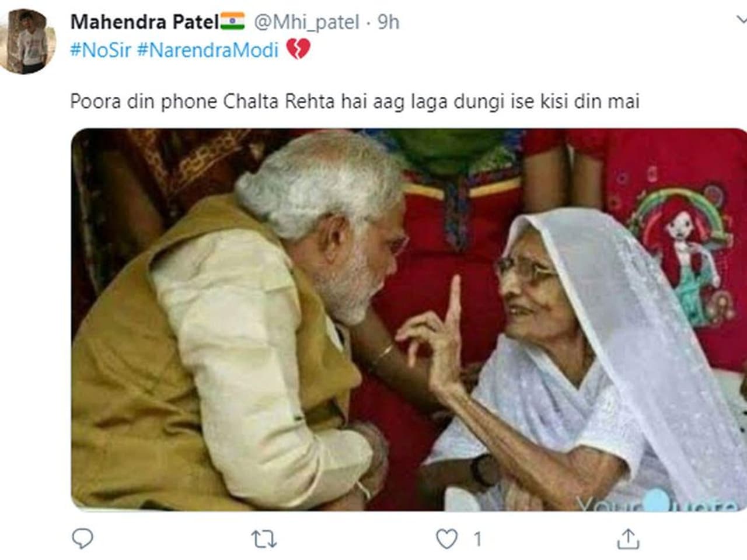This screenshot has height=560, width=747.
Task: Click the India flag emoji beside the name
Action: pos(232,22)
